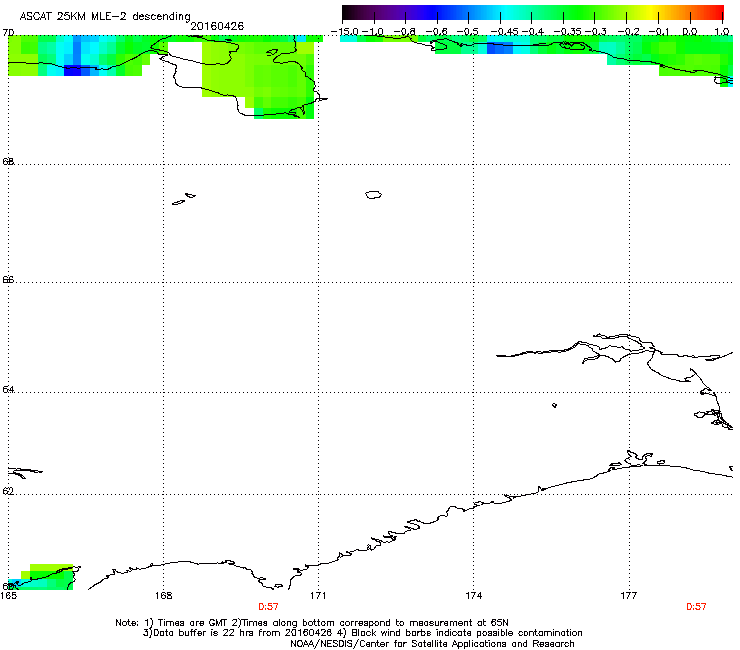Screen dimensions: 740x650
Task: Click the 174 longitude label
Action: coord(473,596)
